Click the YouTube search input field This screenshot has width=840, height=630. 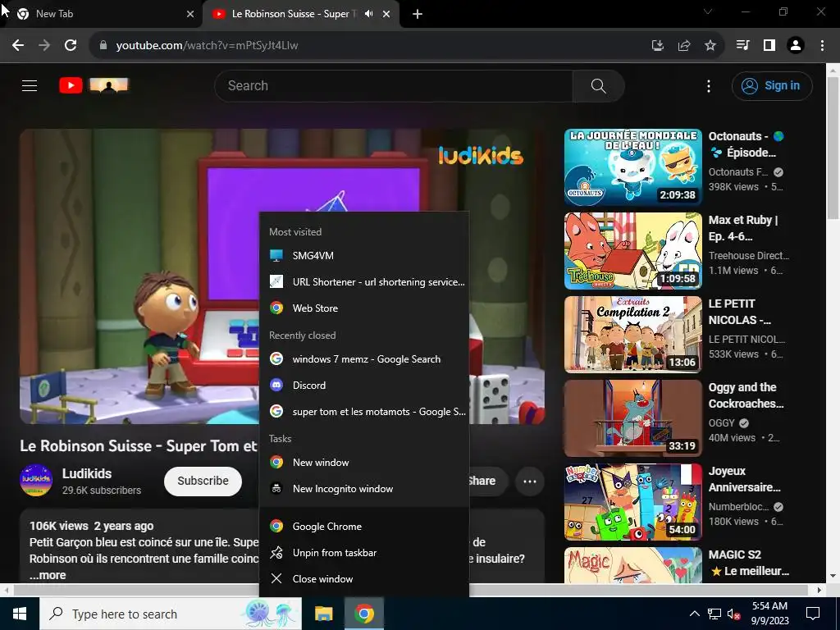click(x=394, y=85)
